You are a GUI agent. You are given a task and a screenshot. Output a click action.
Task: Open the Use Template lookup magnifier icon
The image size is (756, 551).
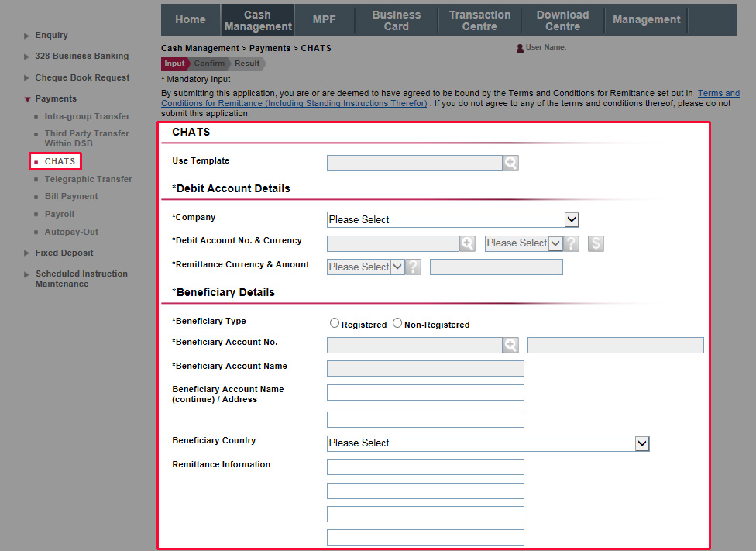tap(510, 163)
